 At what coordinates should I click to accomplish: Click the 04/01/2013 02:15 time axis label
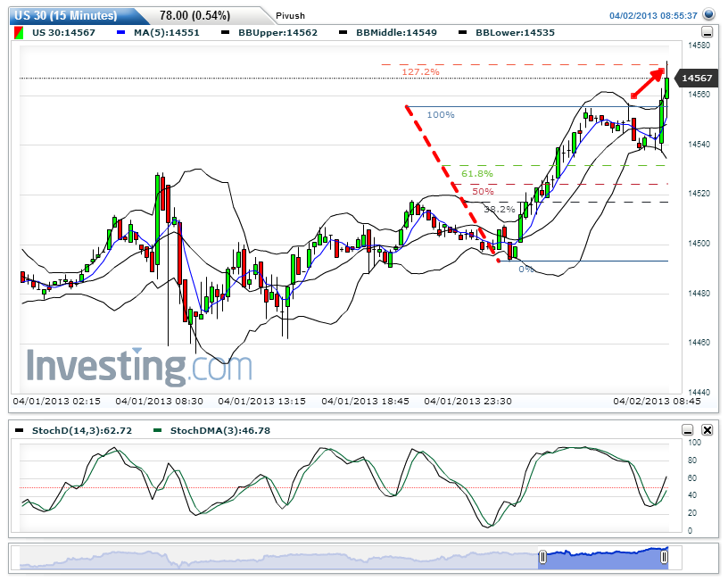pyautogui.click(x=56, y=401)
